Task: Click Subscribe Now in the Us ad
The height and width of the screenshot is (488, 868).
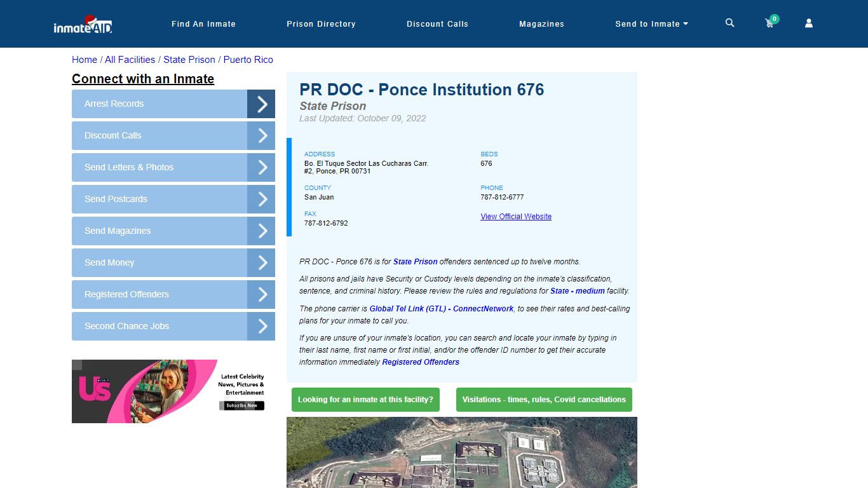Action: (242, 405)
